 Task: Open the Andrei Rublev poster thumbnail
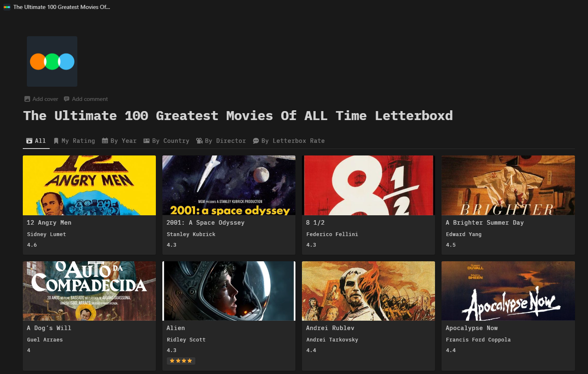click(x=369, y=291)
